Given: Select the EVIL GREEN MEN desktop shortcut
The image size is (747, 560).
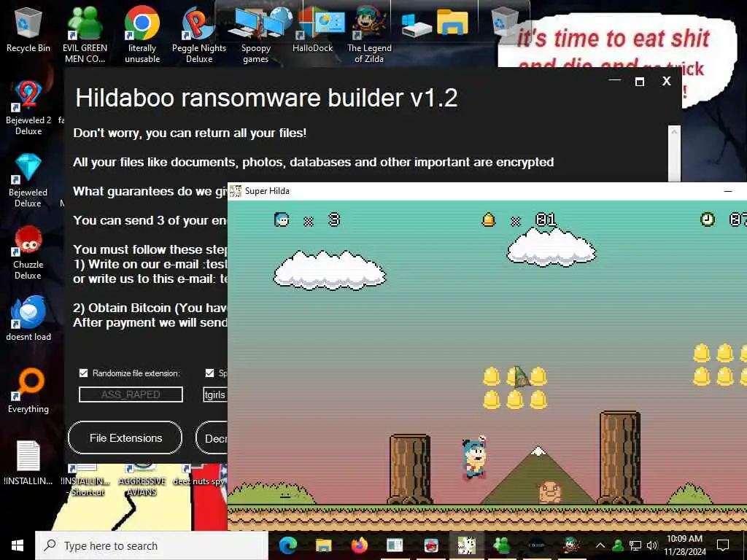Looking at the screenshot, I should (85, 34).
